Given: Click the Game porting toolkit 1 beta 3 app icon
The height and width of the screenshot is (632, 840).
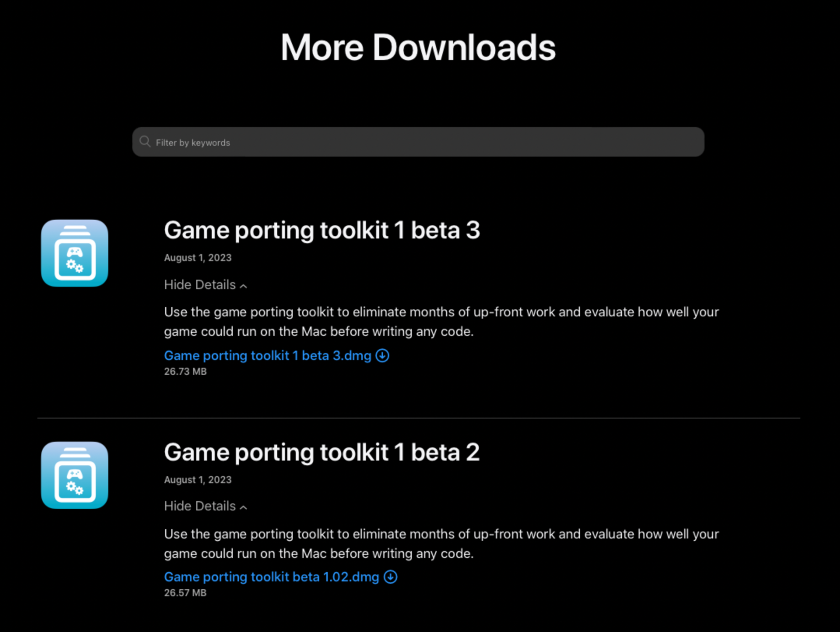Looking at the screenshot, I should coord(75,253).
